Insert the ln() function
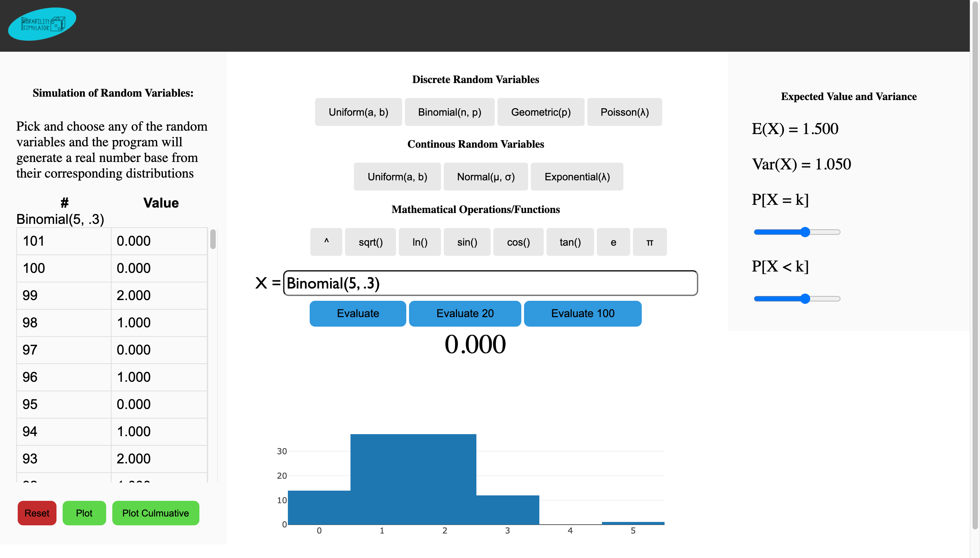Image resolution: width=980 pixels, height=558 pixels. point(419,242)
